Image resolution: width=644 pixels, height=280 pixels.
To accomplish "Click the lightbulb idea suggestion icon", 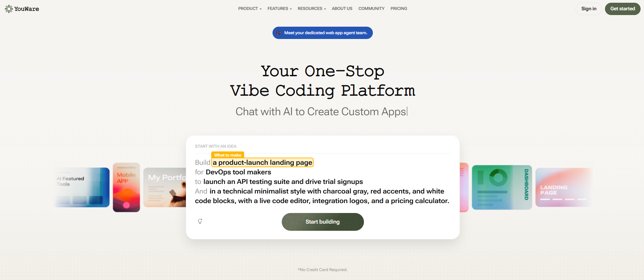I will pyautogui.click(x=200, y=221).
